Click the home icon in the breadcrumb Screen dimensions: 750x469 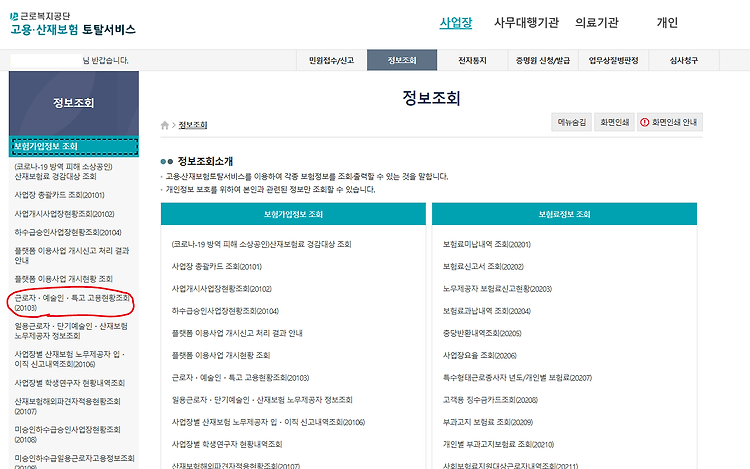165,125
